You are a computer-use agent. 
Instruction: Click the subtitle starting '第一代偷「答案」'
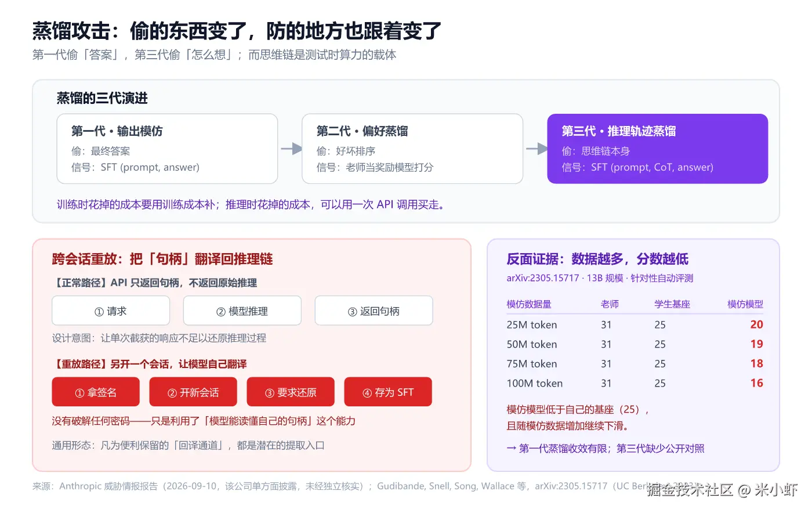pyautogui.click(x=215, y=55)
